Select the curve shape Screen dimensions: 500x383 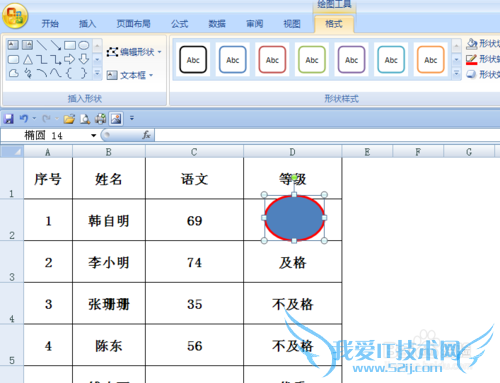pos(56,73)
